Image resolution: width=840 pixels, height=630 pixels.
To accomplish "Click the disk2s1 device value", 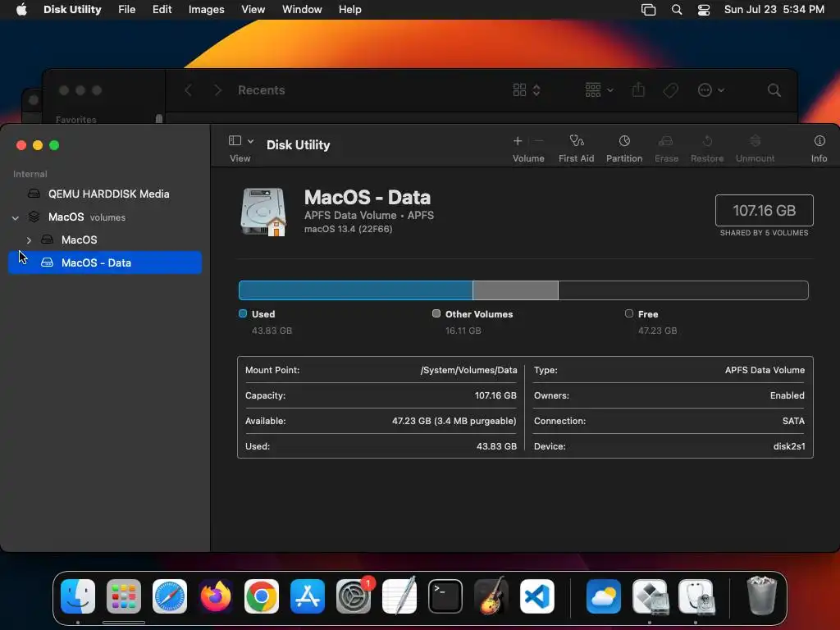I will point(788,446).
